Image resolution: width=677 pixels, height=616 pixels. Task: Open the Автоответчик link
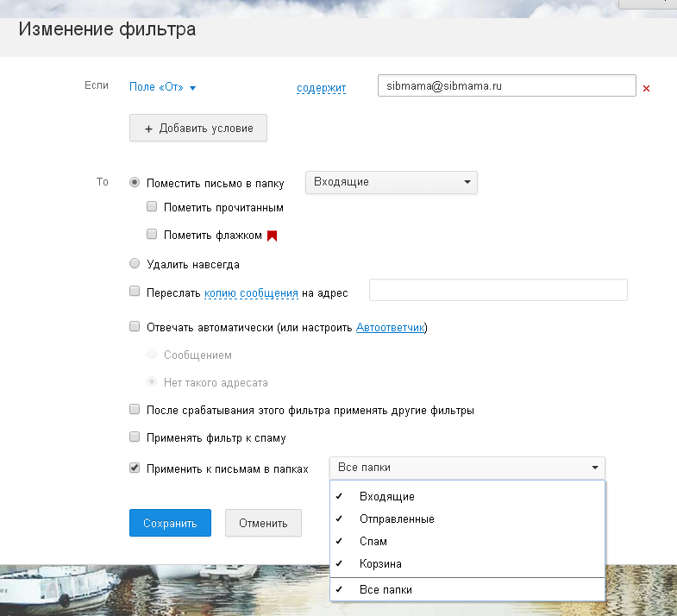(x=391, y=328)
